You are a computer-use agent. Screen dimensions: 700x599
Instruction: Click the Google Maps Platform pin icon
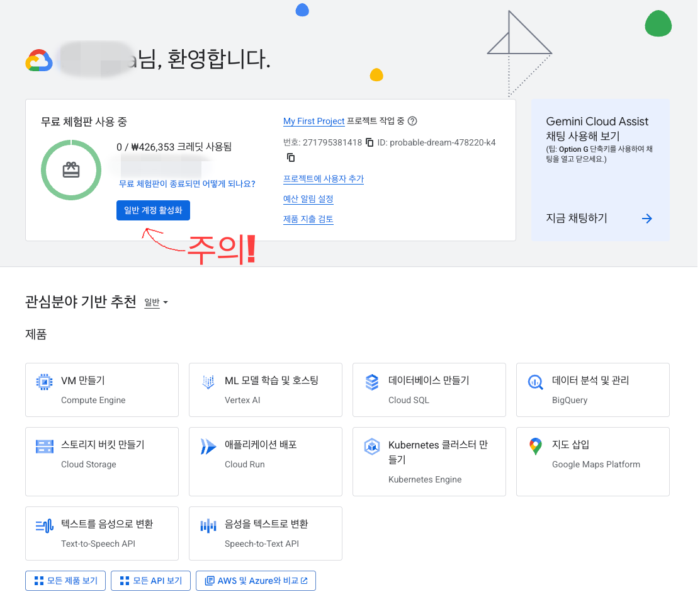pyautogui.click(x=535, y=446)
